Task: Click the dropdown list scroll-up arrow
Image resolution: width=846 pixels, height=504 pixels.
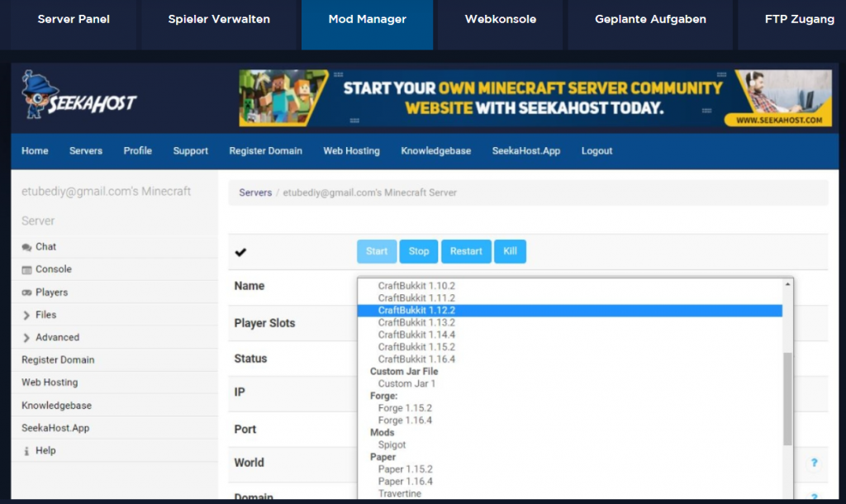Action: (x=787, y=284)
